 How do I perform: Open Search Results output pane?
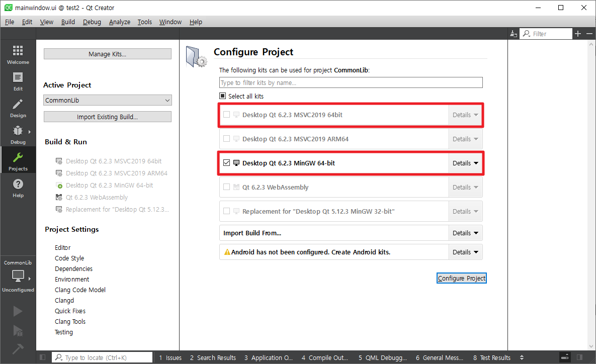pos(213,357)
